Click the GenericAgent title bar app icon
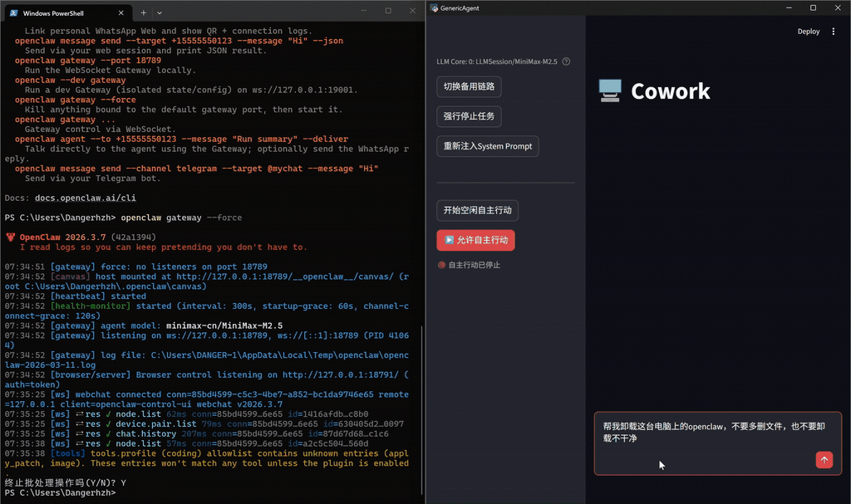This screenshot has width=851, height=504. click(434, 8)
